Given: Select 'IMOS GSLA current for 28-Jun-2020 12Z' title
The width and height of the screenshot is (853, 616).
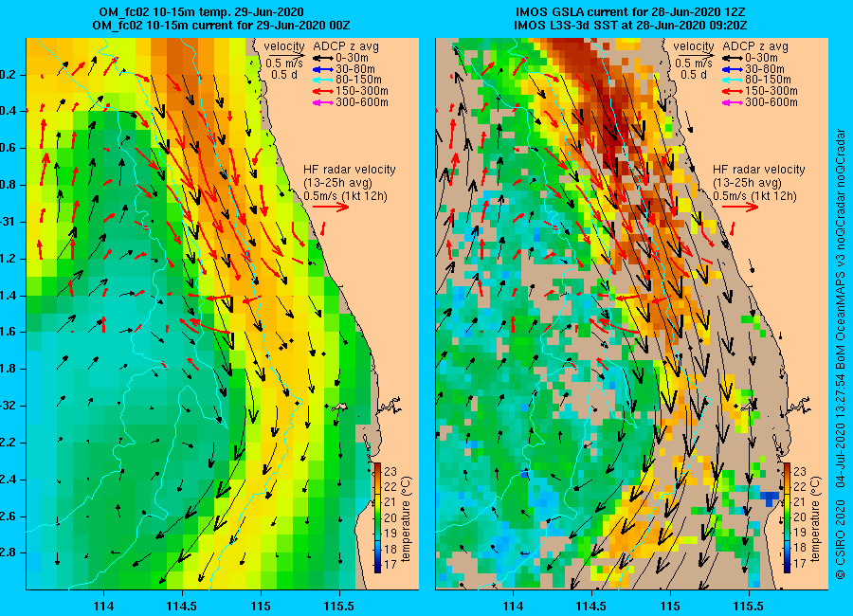Looking at the screenshot, I should pos(630,12).
